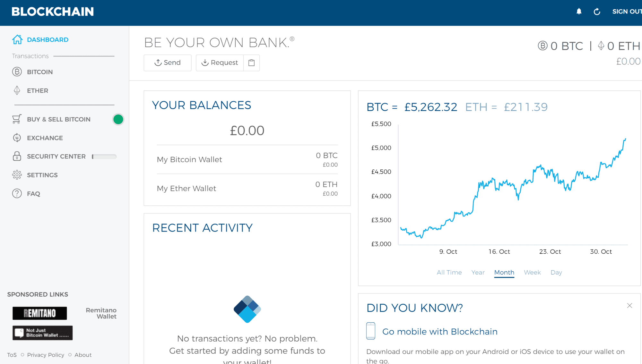This screenshot has width=642, height=364.
Task: Click the Bitcoin wallet icon in sidebar
Action: pyautogui.click(x=17, y=72)
